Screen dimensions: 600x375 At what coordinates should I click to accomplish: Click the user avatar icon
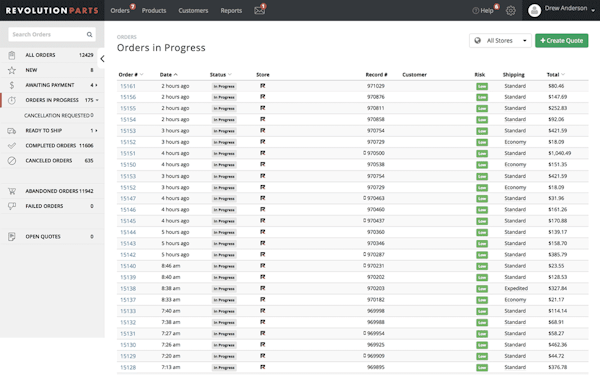click(x=534, y=10)
